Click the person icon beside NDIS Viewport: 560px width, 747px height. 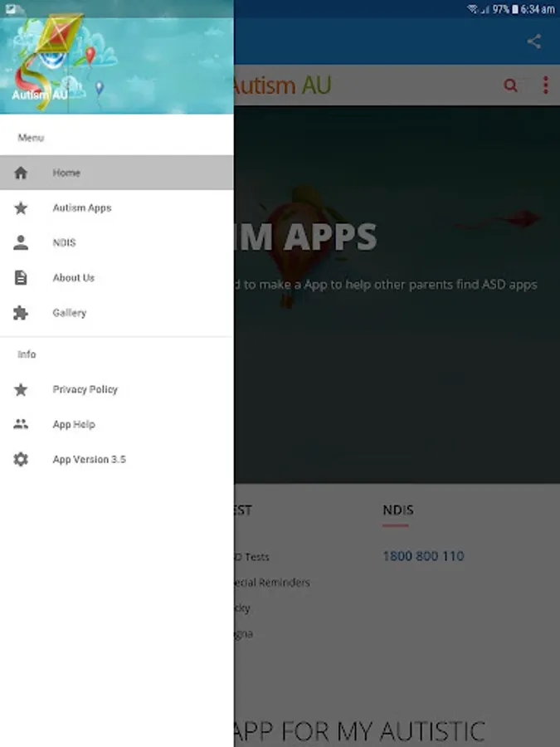coord(21,242)
